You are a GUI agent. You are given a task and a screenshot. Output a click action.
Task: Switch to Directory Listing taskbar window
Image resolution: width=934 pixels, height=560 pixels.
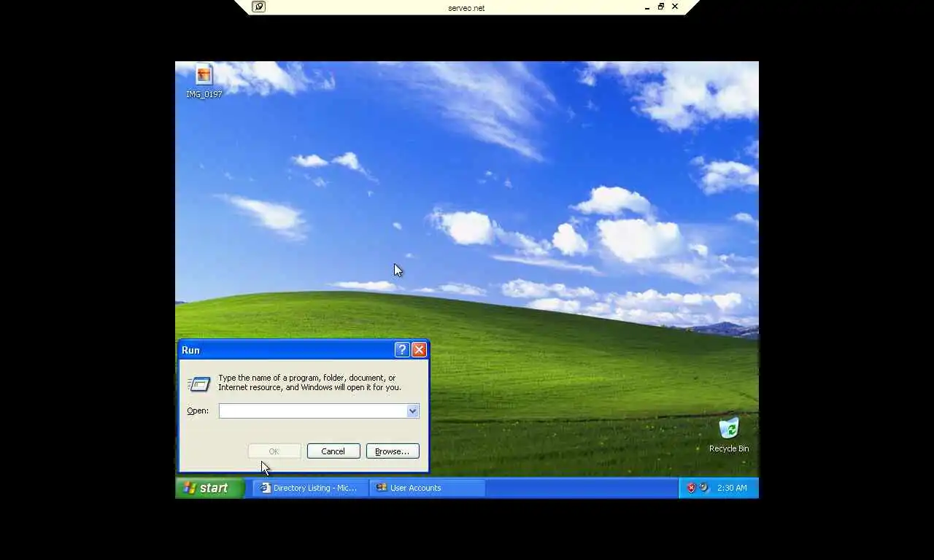[x=311, y=488]
